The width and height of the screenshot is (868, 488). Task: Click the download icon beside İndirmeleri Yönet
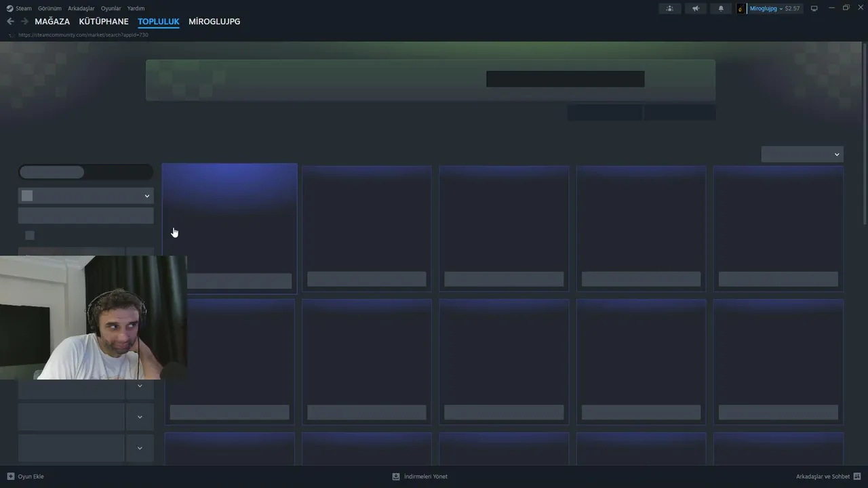[x=396, y=476]
